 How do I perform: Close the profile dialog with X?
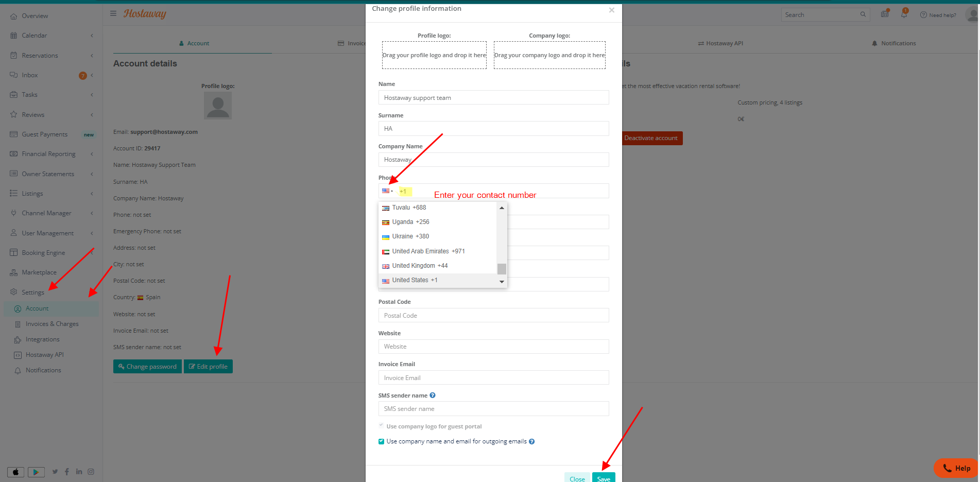point(612,10)
